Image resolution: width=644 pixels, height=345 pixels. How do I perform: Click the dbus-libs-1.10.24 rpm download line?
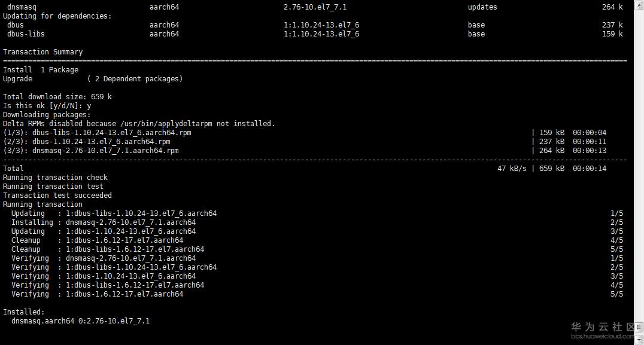pos(97,133)
